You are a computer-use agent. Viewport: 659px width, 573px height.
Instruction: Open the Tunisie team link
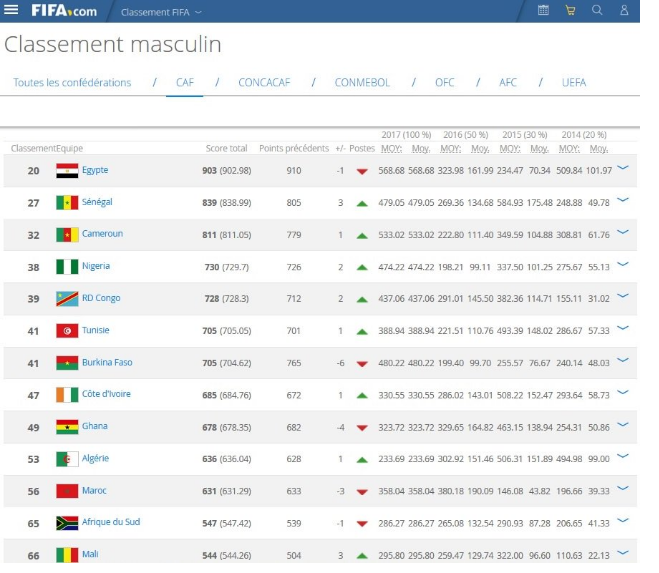[x=95, y=330]
